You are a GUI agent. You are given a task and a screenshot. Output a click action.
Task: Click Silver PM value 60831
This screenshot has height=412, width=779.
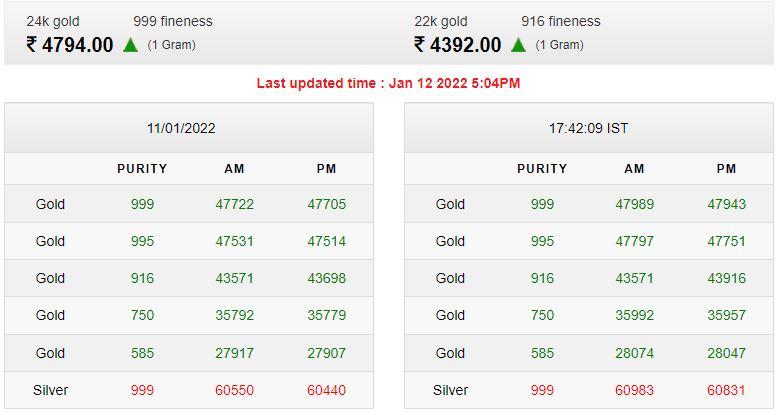(x=726, y=390)
